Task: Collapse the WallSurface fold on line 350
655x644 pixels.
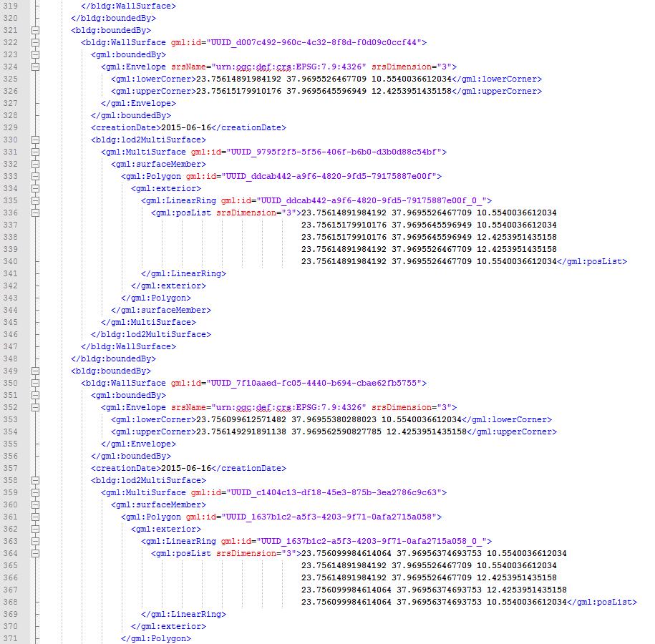Action: [x=36, y=383]
